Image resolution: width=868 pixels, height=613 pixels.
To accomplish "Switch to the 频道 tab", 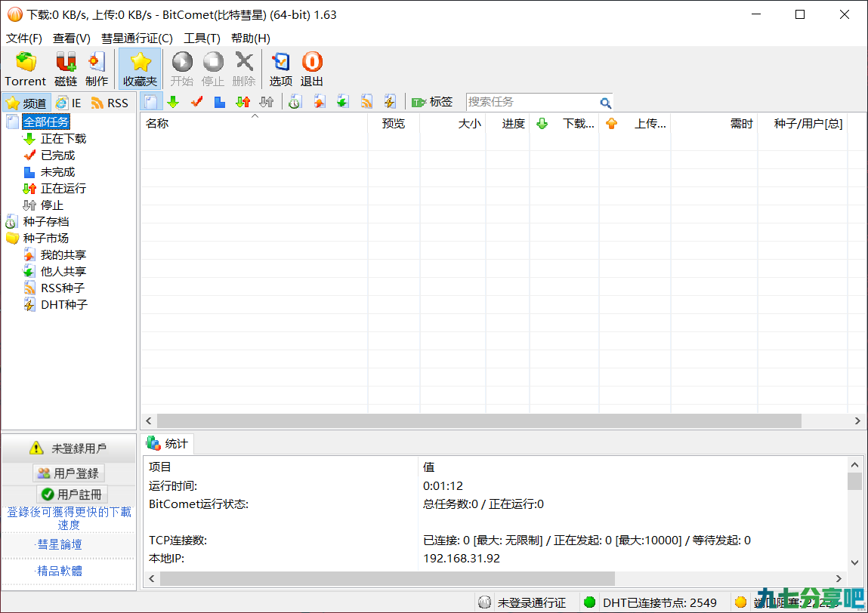I will tap(27, 103).
